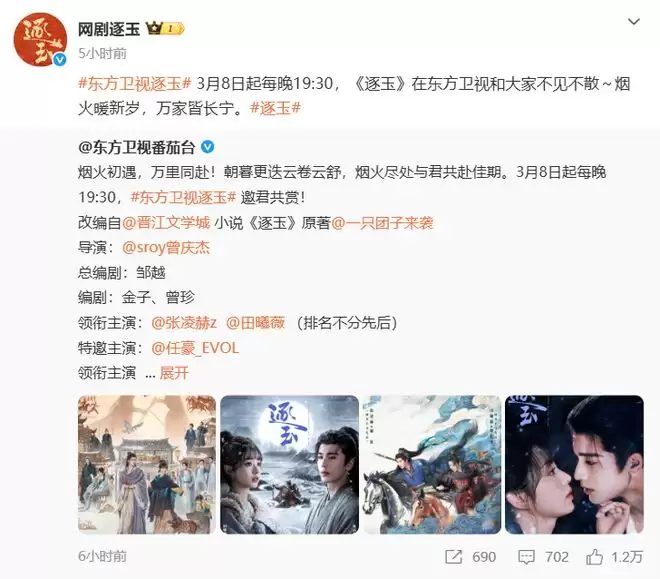
Task: Open @任豪_EVOL profile mention
Action: coord(195,348)
